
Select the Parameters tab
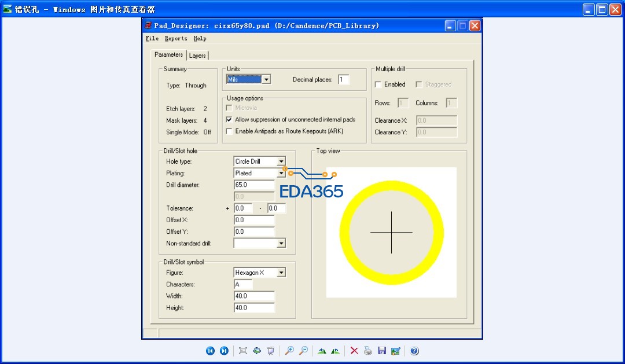click(168, 54)
